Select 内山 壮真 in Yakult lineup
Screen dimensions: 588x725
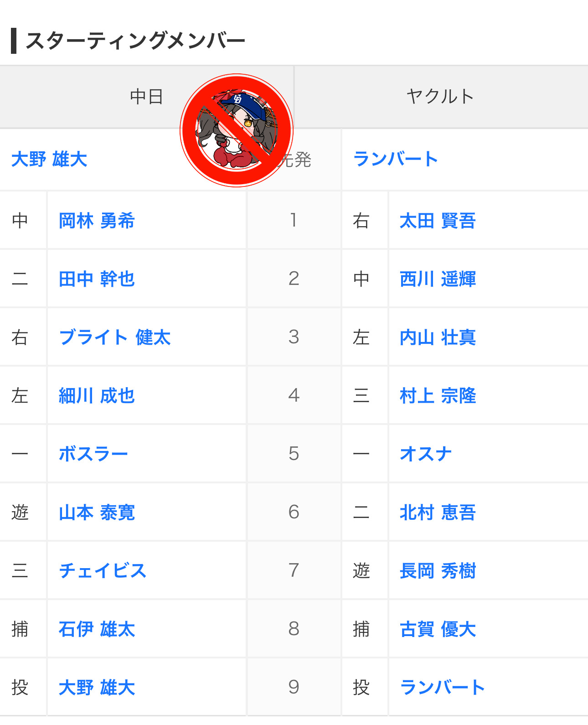[438, 337]
